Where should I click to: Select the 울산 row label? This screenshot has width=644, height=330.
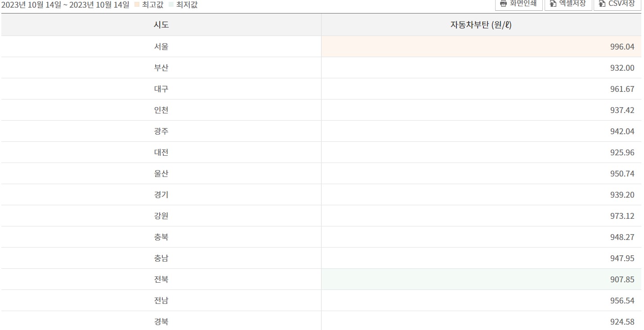point(161,173)
